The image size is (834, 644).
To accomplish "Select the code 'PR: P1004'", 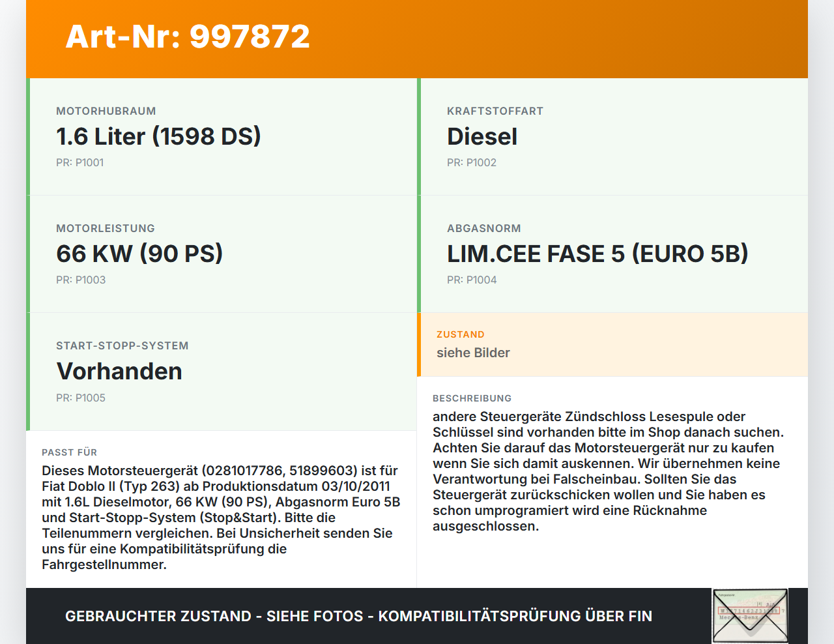I will click(x=472, y=280).
